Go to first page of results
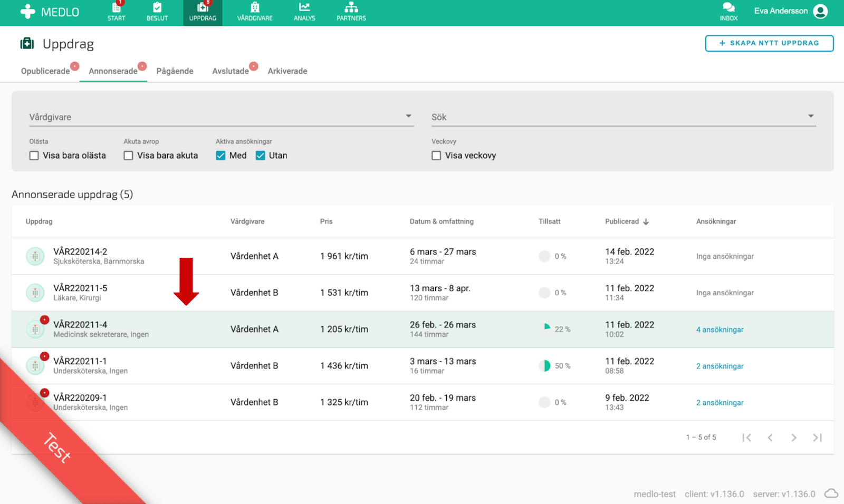 coord(746,438)
